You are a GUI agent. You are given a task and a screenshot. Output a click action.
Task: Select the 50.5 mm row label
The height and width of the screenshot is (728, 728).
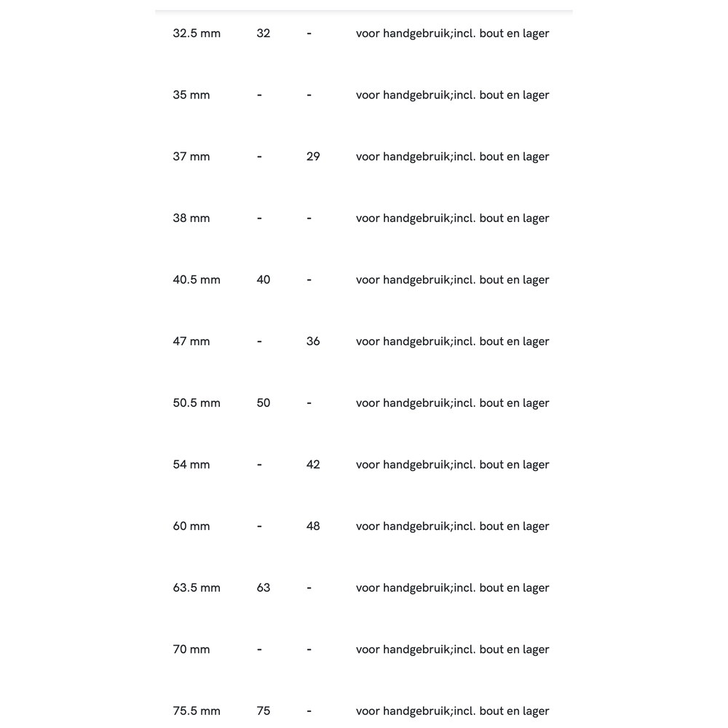tap(197, 403)
